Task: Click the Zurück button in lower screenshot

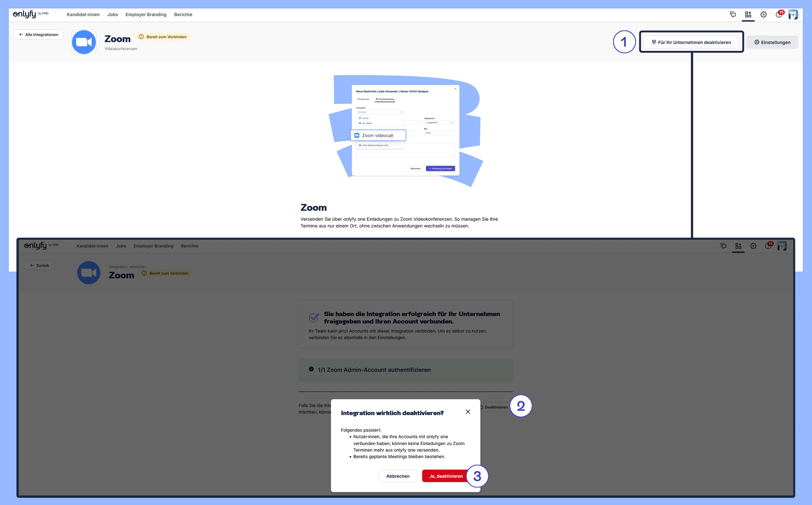Action: pyautogui.click(x=39, y=265)
